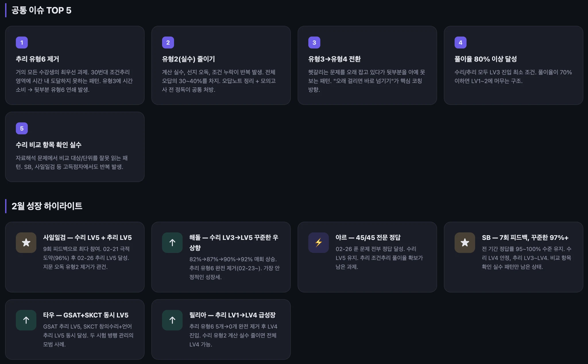Click the star icon beside SB
The height and width of the screenshot is (364, 588).
(465, 243)
